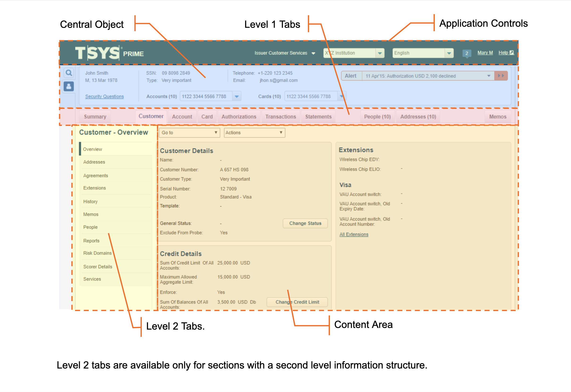Open the top-level Memos tab
Image resolution: width=571 pixels, height=392 pixels.
498,117
